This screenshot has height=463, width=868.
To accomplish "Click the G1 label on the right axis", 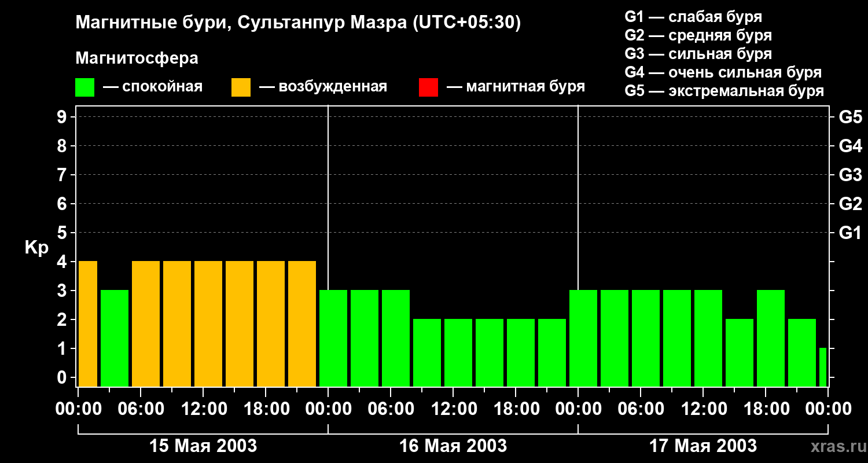I will [x=850, y=233].
